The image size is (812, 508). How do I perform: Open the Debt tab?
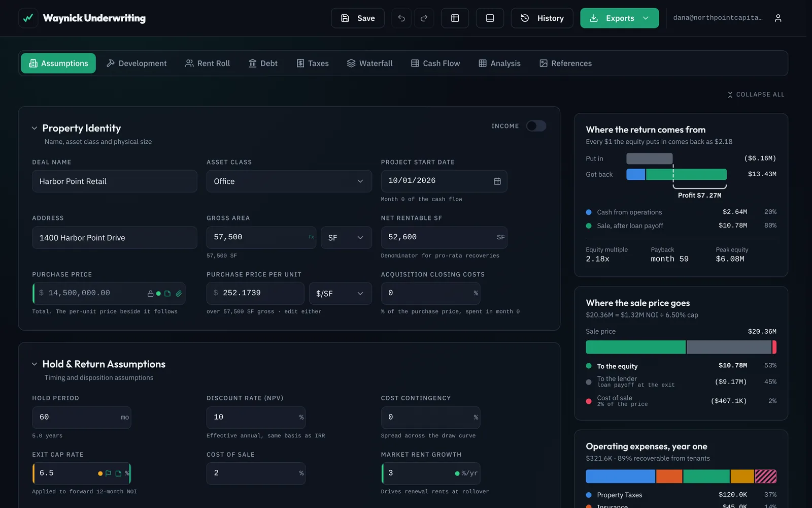263,63
